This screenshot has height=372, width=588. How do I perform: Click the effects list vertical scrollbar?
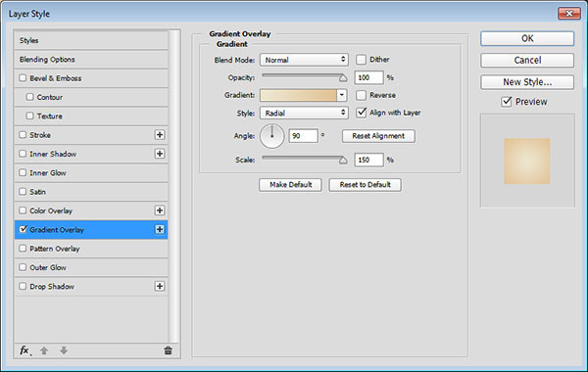(x=173, y=186)
